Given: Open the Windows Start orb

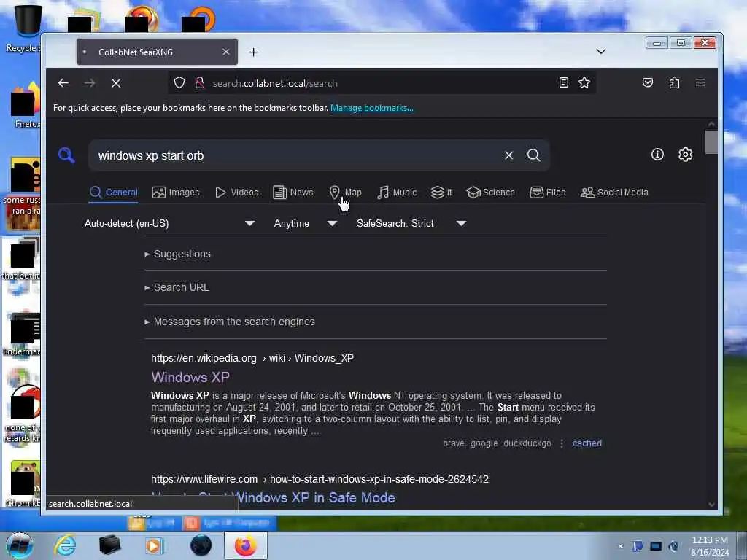Looking at the screenshot, I should coord(20,545).
